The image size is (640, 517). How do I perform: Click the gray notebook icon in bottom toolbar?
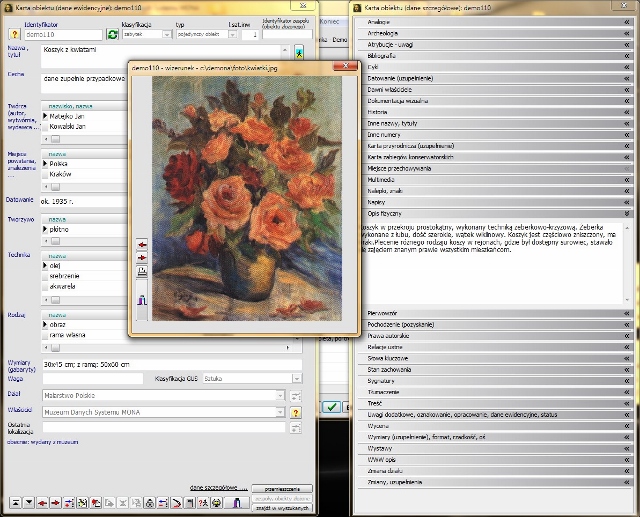pyautogui.click(x=190, y=503)
